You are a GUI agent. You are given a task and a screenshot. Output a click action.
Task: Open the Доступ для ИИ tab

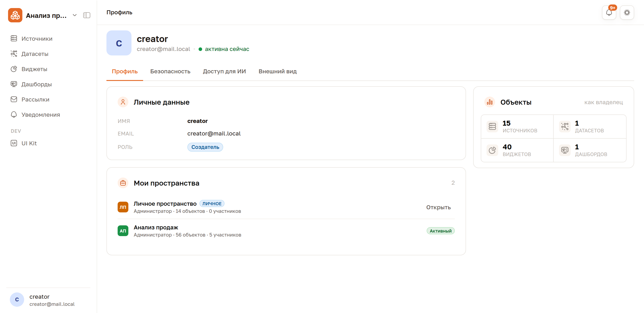click(x=224, y=72)
